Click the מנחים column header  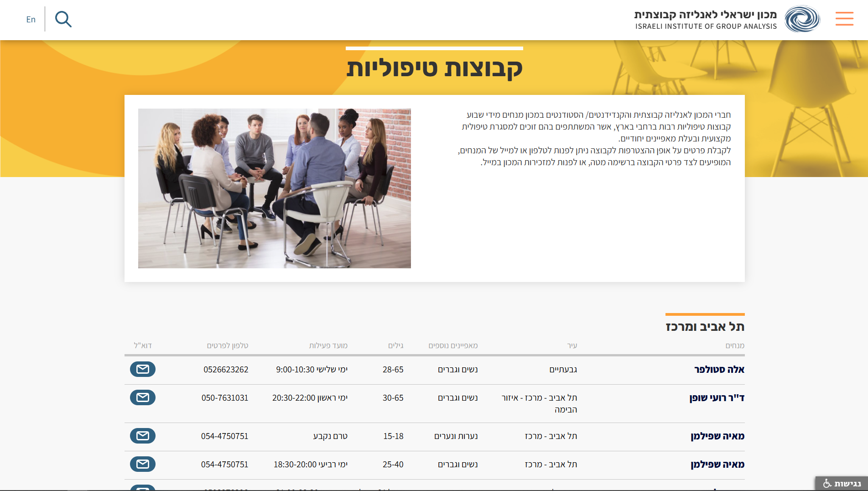pyautogui.click(x=734, y=345)
